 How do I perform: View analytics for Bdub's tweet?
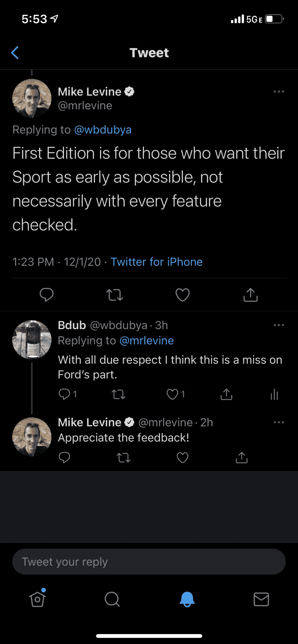point(274,394)
